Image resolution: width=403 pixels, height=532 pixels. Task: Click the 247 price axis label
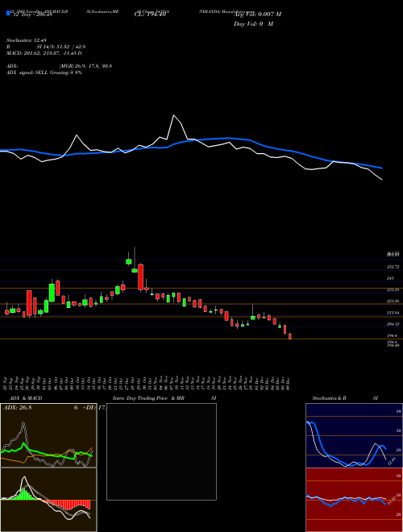390,278
